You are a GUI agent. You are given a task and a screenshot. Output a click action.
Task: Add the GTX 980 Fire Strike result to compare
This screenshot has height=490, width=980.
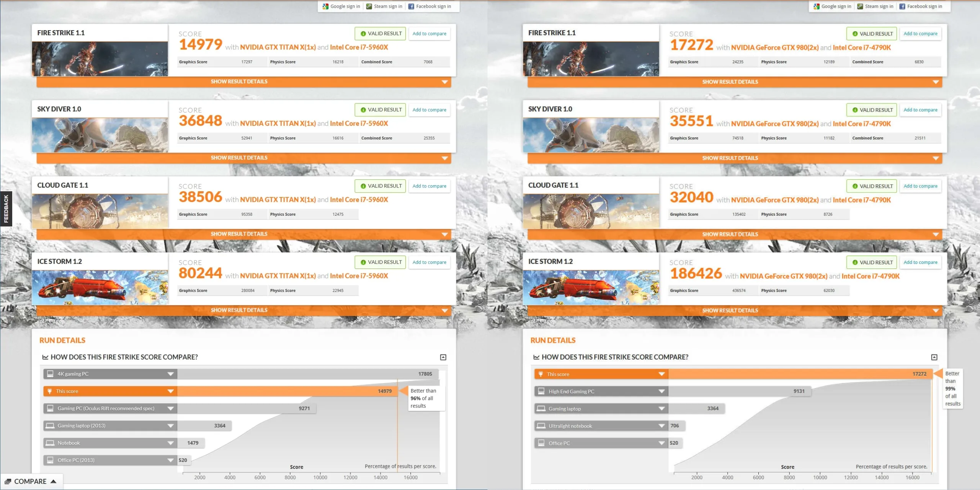(920, 34)
